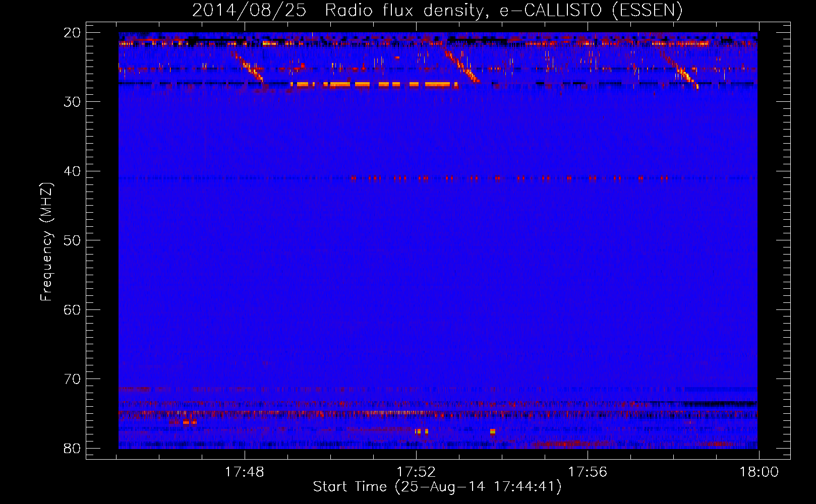
Task: Click the bright orange dashed band near 27 MHz
Action: [374, 84]
